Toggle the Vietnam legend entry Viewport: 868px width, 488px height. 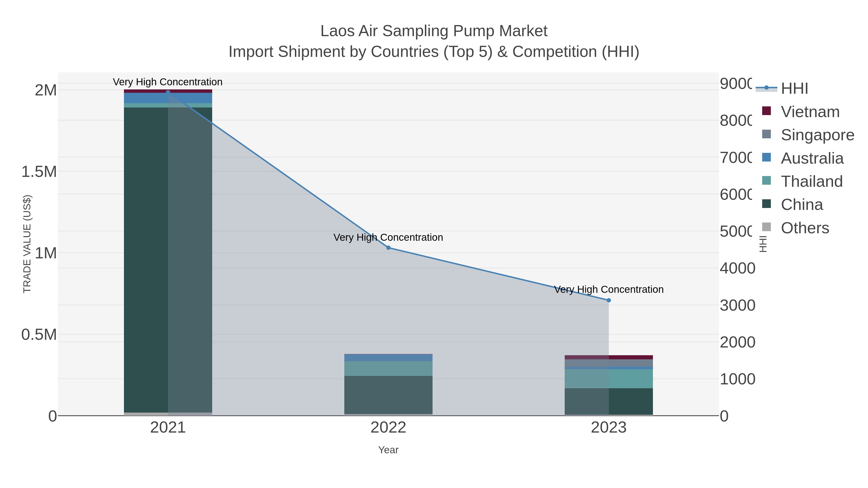click(800, 112)
